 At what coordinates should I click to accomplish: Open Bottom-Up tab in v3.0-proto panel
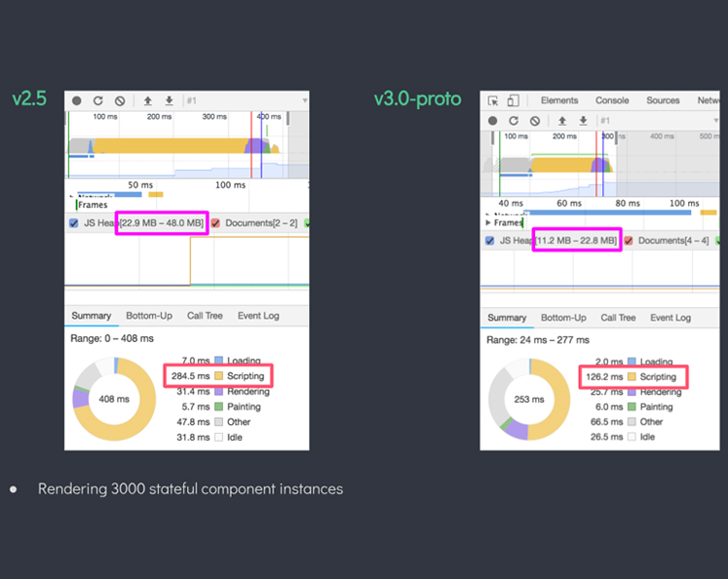[x=563, y=318]
